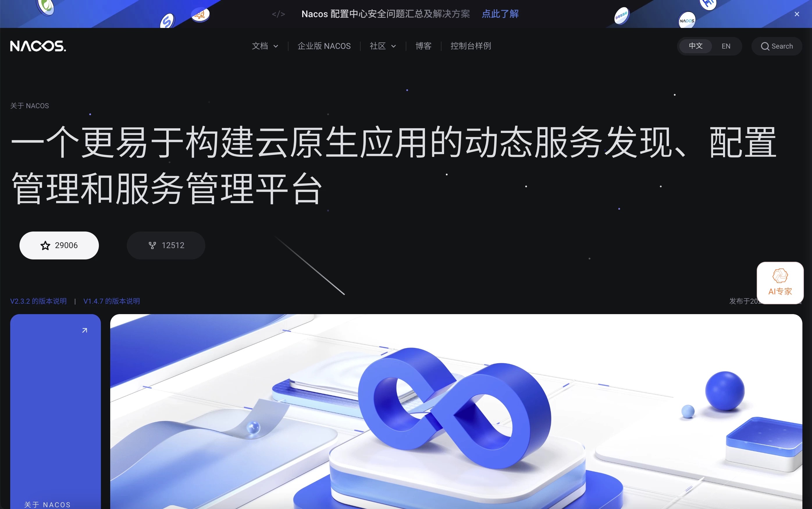The height and width of the screenshot is (509, 812).
Task: Click the V2.3.2 版本说明 link
Action: point(38,301)
